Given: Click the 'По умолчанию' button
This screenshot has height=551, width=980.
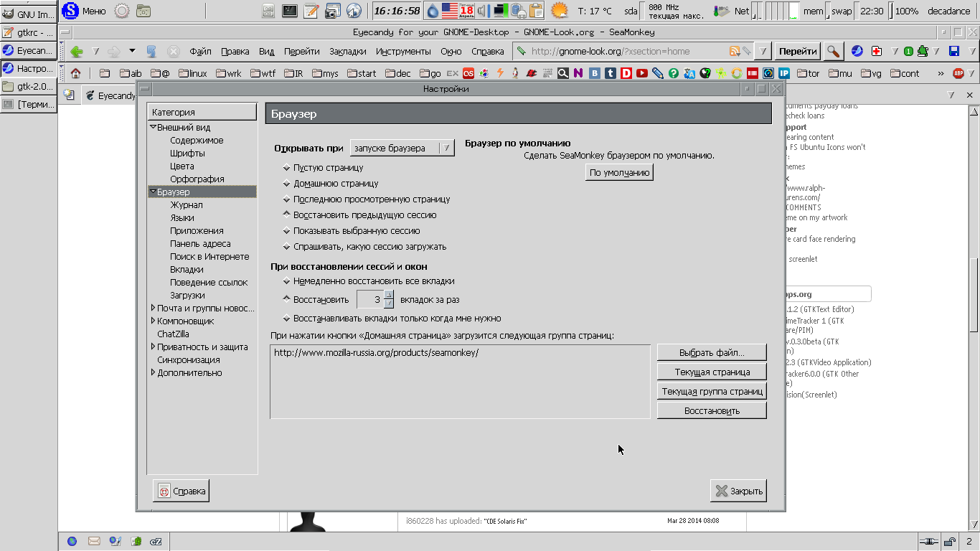Looking at the screenshot, I should click(619, 172).
